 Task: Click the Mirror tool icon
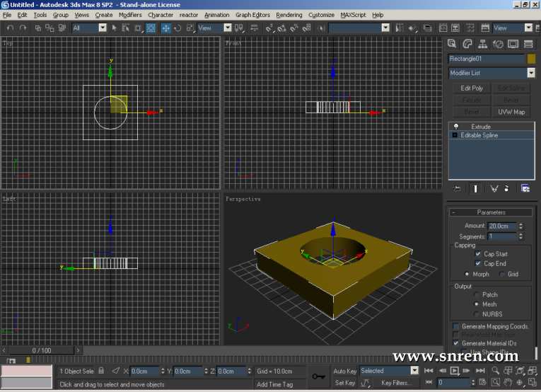tap(399, 28)
